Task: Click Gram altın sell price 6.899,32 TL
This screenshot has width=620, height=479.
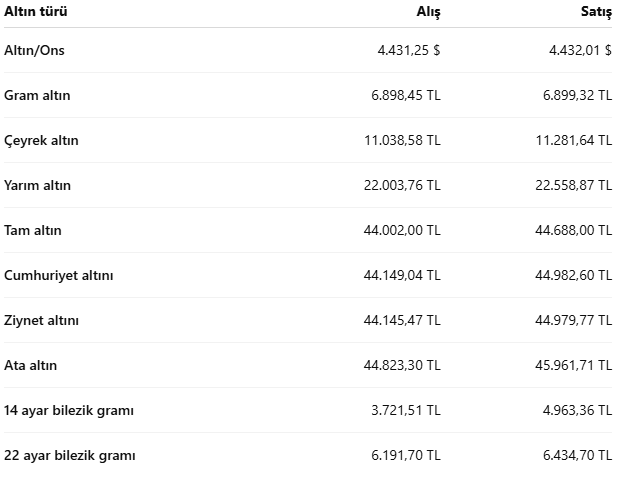Action: (577, 95)
